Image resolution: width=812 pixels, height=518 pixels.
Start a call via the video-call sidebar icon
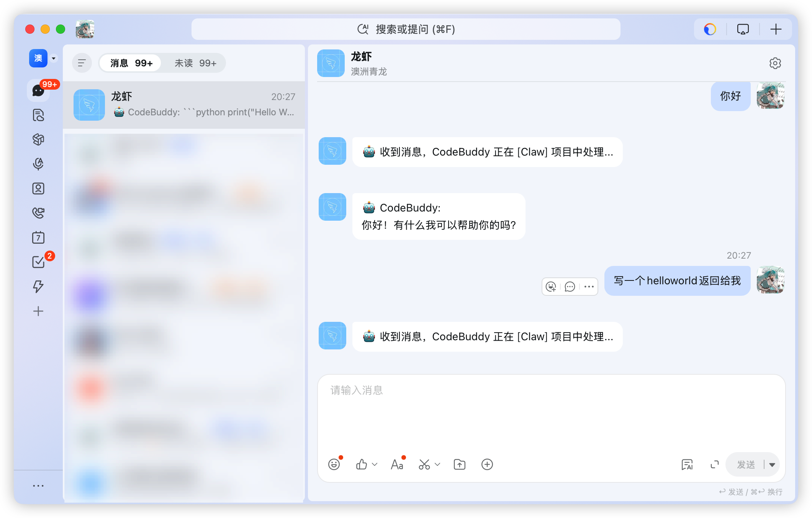pos(38,213)
